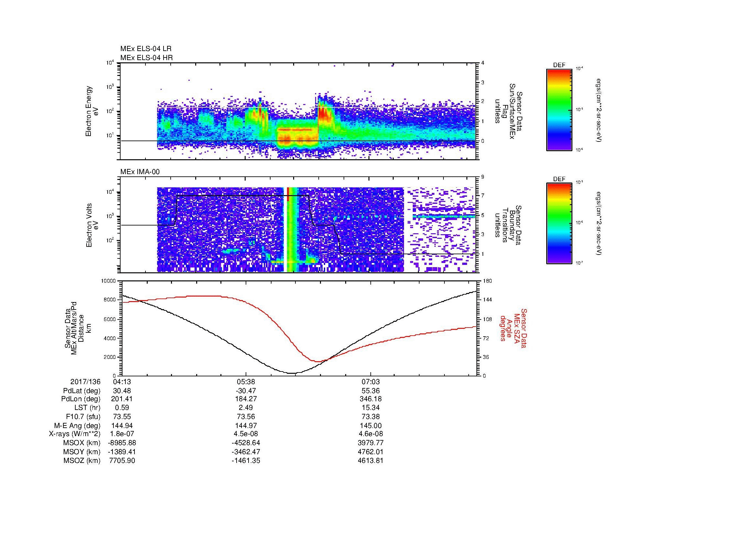Click the top DEF color bar
This screenshot has width=756, height=534.
point(559,110)
